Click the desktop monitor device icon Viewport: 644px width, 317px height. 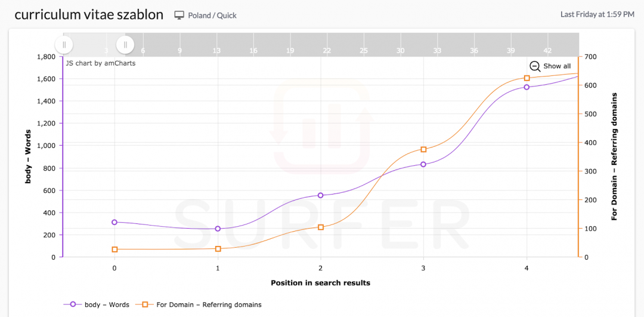[x=179, y=15]
